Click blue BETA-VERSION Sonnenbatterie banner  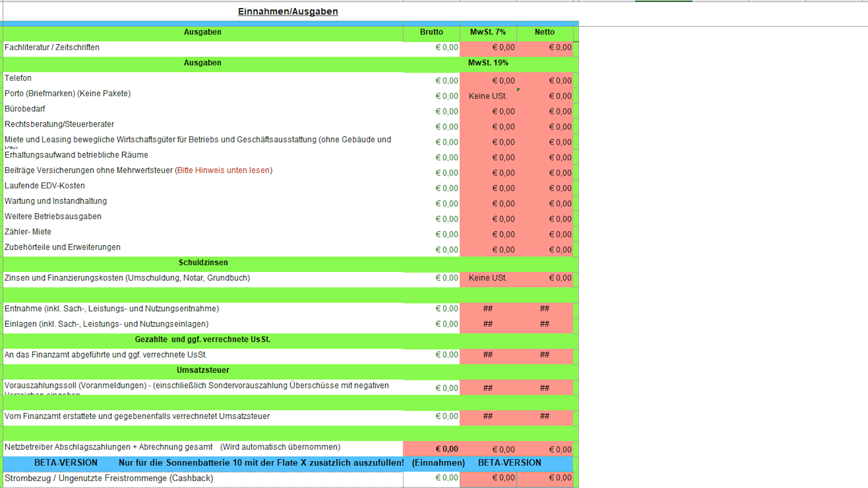[x=262, y=463]
